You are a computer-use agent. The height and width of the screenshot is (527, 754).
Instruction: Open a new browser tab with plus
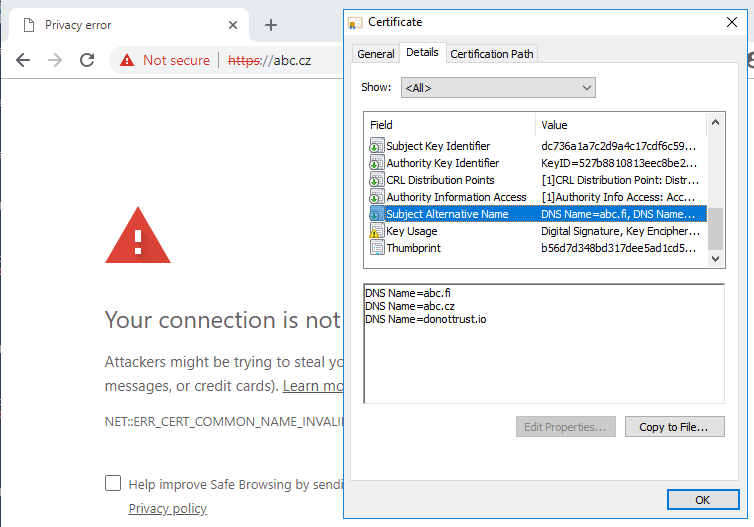click(271, 25)
